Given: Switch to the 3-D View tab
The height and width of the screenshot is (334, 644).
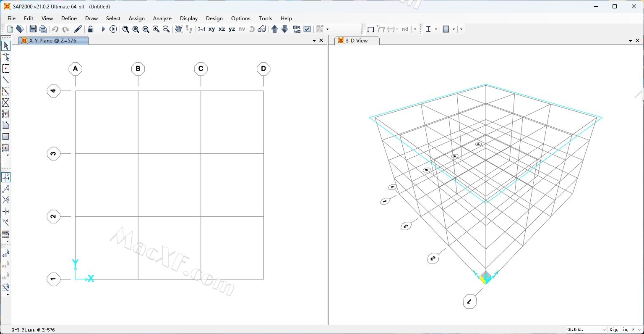Looking at the screenshot, I should 357,41.
